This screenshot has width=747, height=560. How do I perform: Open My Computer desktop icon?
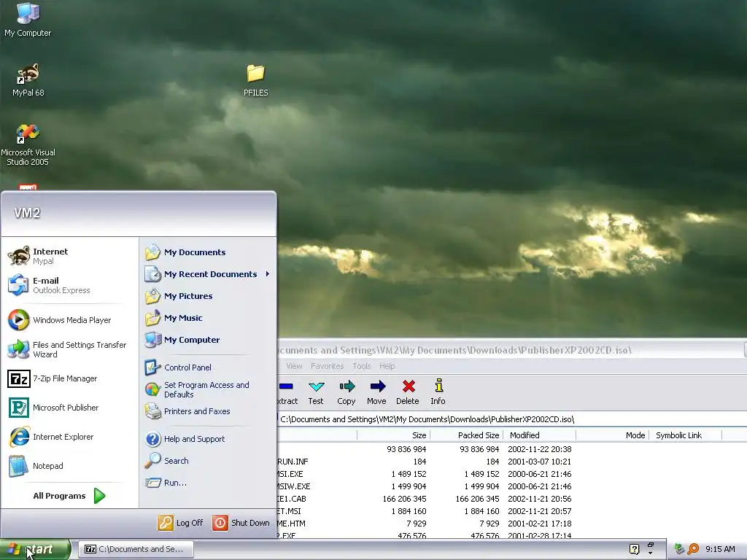point(28,20)
